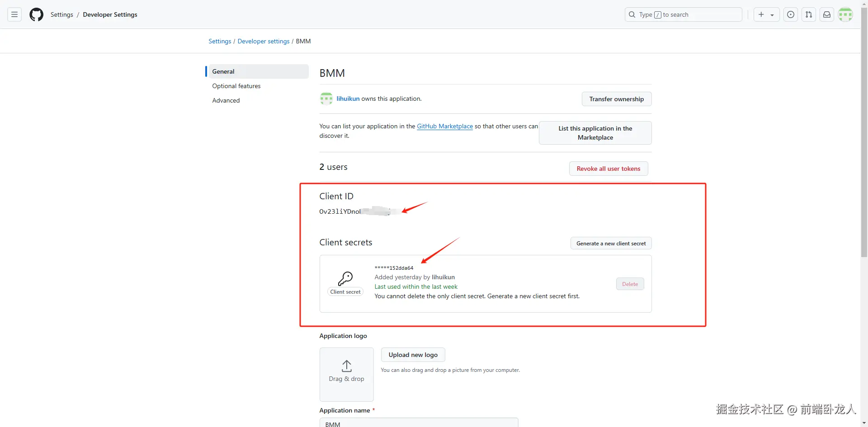Open the Issues icon in header
The image size is (868, 427).
point(791,14)
